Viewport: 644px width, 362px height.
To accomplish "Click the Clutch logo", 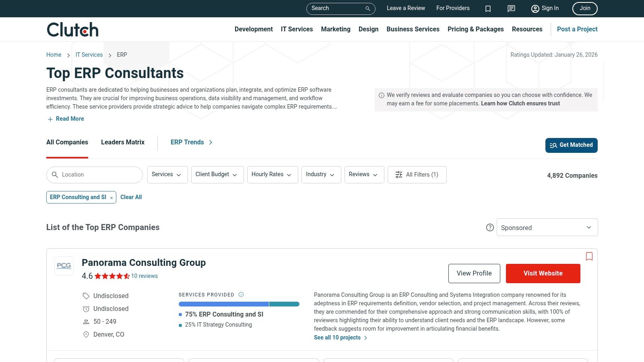I will [x=72, y=29].
